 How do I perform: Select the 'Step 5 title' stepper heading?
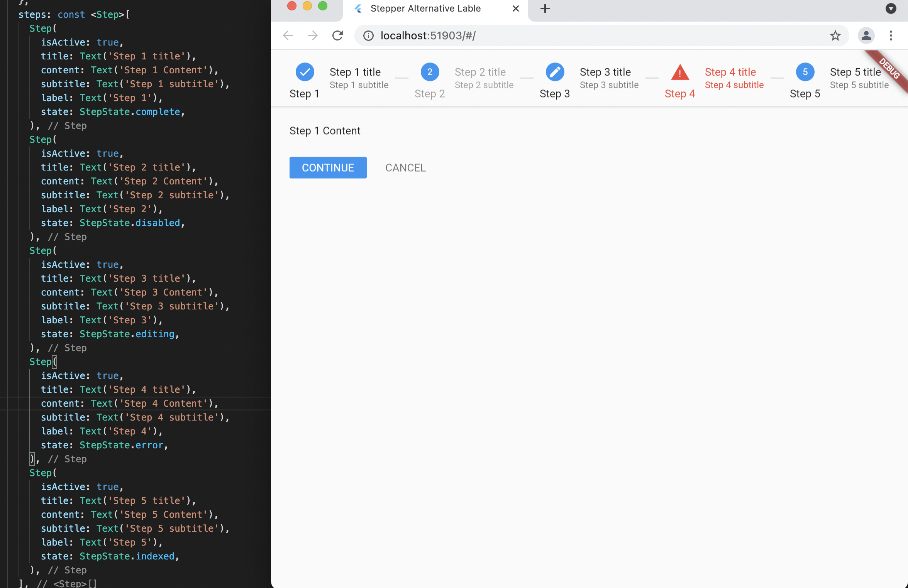[x=855, y=72]
